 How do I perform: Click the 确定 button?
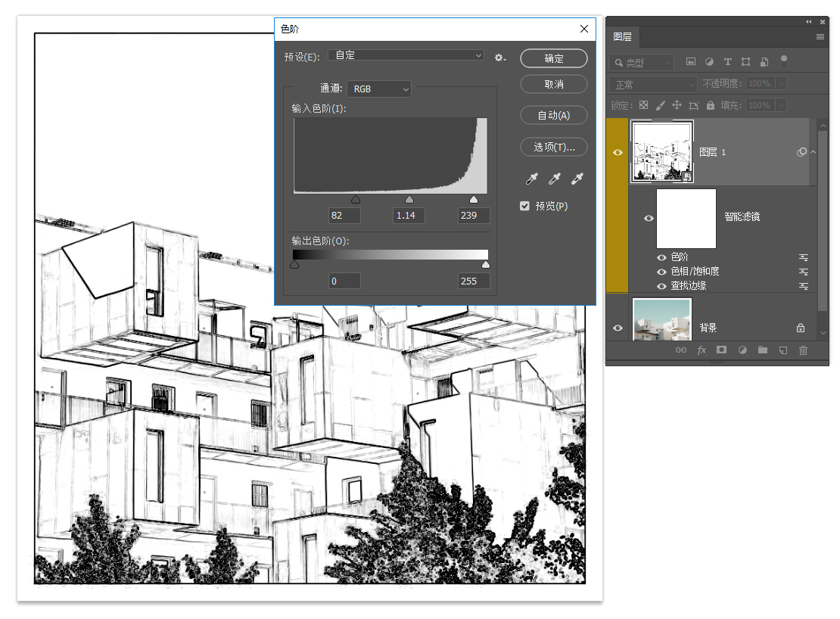pos(554,58)
